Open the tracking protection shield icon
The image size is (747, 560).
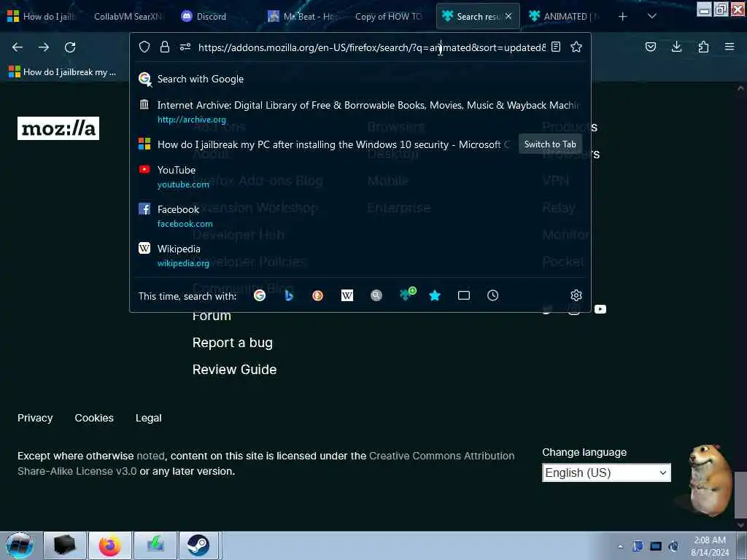[144, 47]
